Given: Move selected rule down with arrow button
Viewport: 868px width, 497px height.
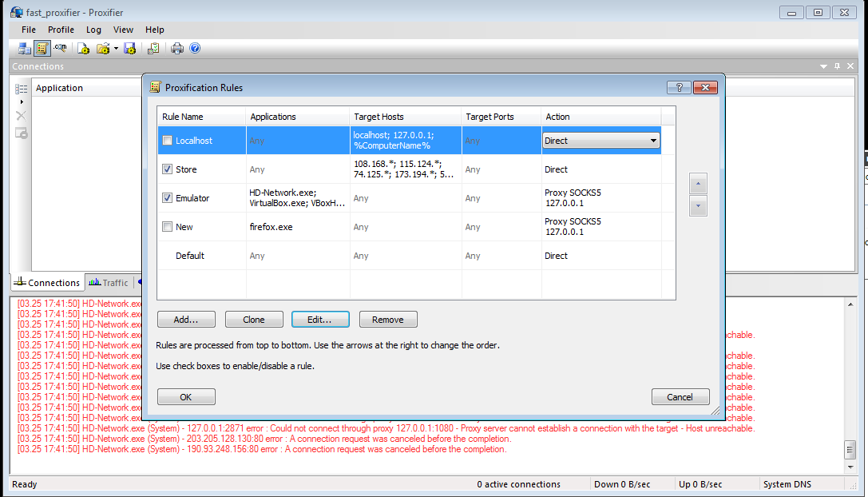Looking at the screenshot, I should 698,206.
